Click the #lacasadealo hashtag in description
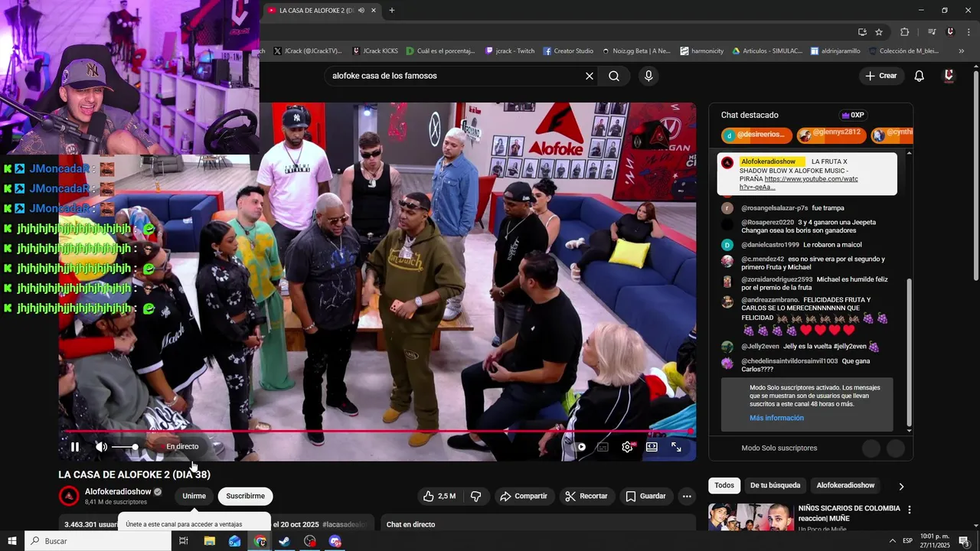Image resolution: width=980 pixels, height=551 pixels. point(345,524)
